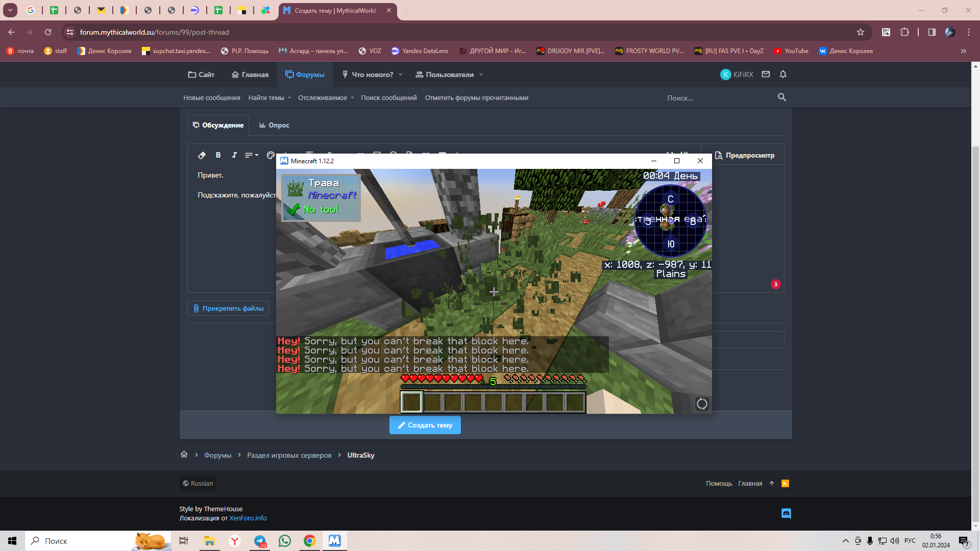Open UltraSky breadcrumb link
This screenshot has height=551, width=980.
pos(361,455)
